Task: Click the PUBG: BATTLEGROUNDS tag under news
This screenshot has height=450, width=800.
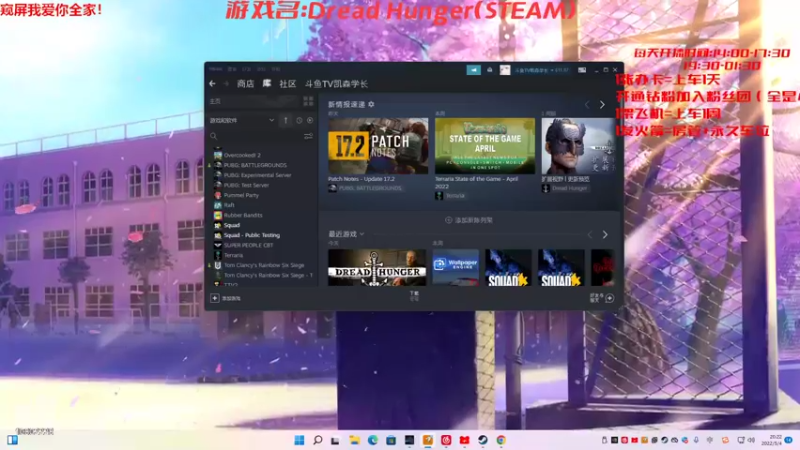Action: (x=370, y=188)
